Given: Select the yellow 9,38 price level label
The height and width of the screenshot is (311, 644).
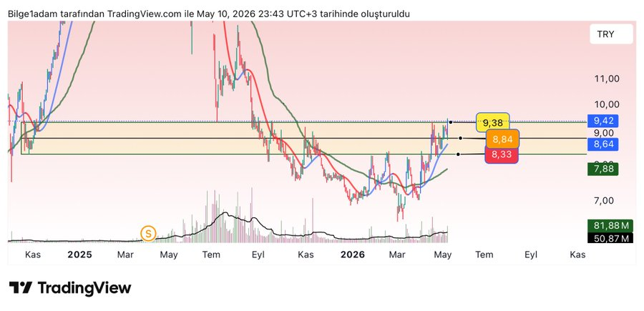Looking at the screenshot, I should click(493, 122).
